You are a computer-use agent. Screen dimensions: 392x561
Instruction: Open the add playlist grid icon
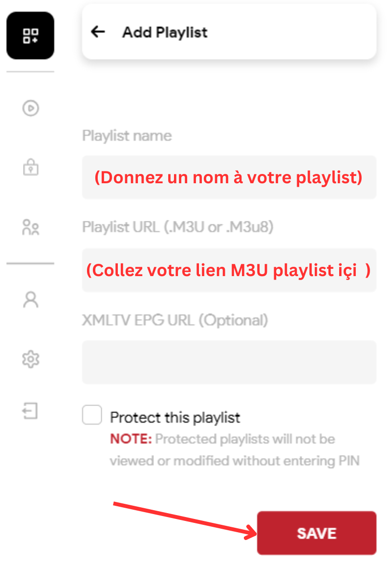pyautogui.click(x=30, y=36)
